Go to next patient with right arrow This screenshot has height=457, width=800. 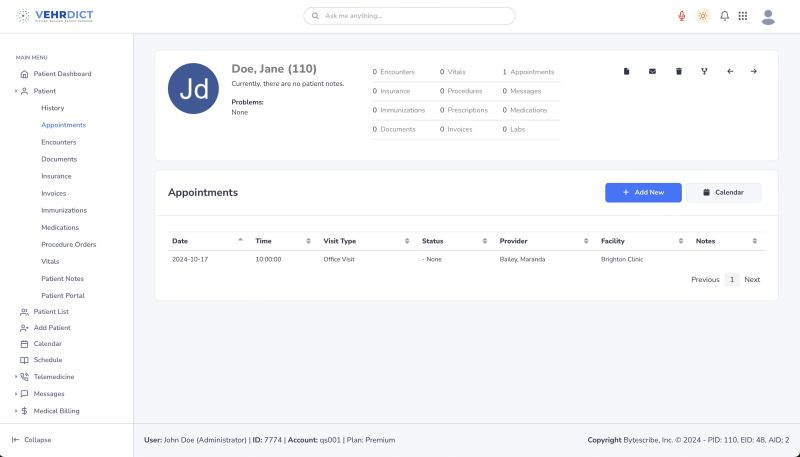[754, 71]
